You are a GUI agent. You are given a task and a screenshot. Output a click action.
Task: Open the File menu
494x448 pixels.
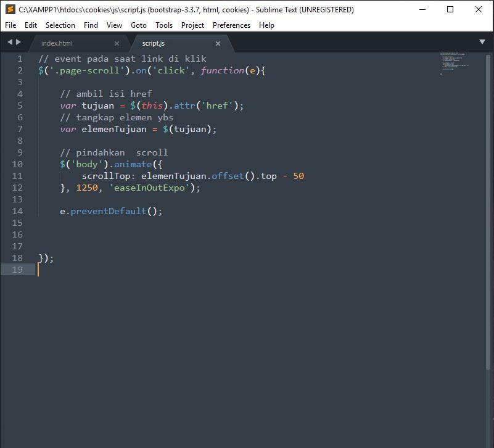click(10, 25)
